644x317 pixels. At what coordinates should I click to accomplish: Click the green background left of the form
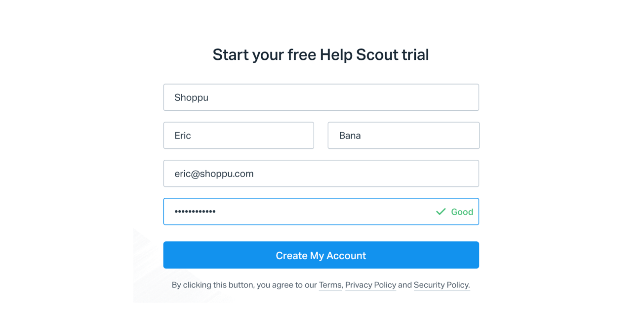point(67,158)
